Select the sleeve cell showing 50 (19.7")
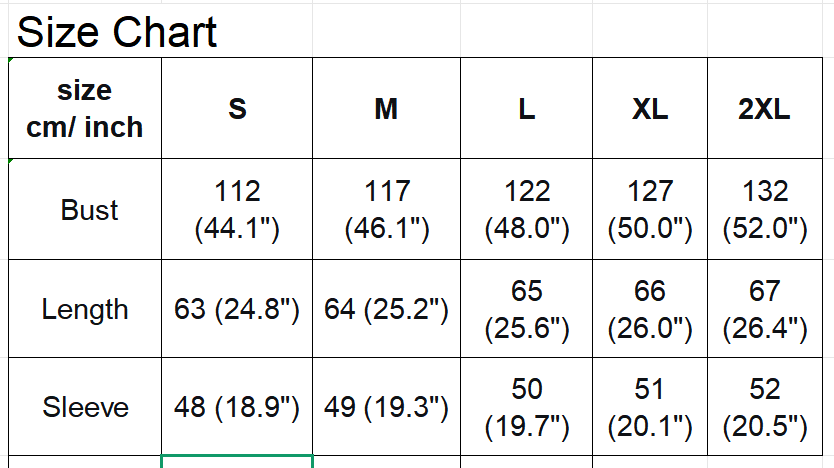This screenshot has height=468, width=834. pyautogui.click(x=527, y=407)
